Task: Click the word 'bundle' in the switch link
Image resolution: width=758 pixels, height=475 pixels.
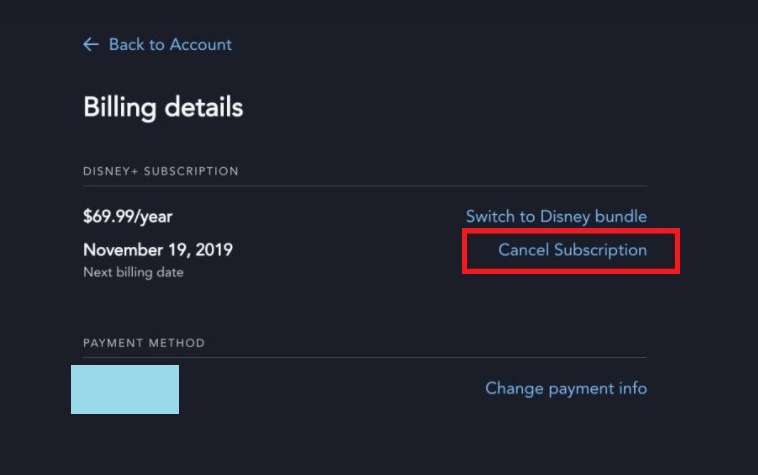Action: (x=622, y=216)
